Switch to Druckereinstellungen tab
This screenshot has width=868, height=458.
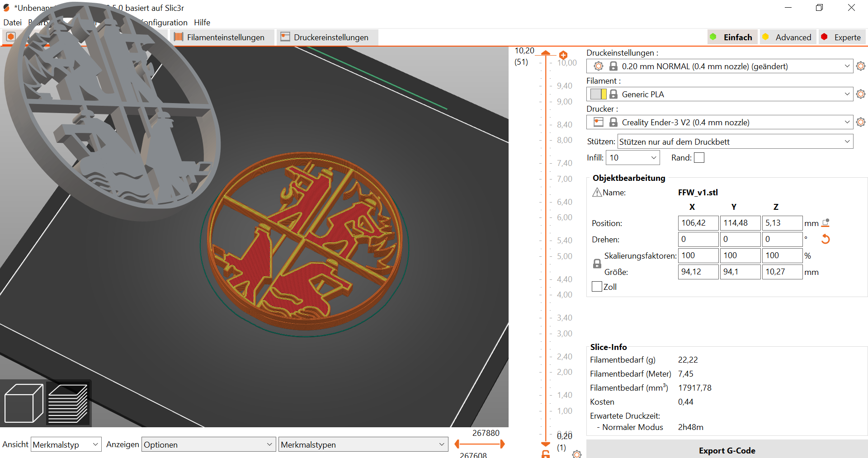(327, 37)
